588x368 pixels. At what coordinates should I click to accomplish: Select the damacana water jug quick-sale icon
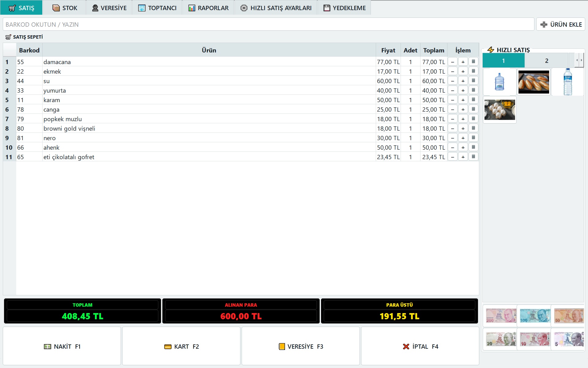point(499,82)
